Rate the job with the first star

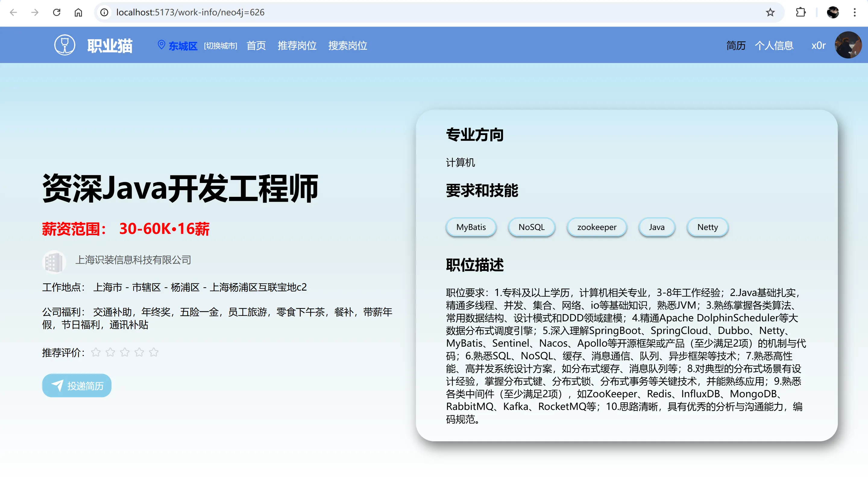[x=96, y=352]
